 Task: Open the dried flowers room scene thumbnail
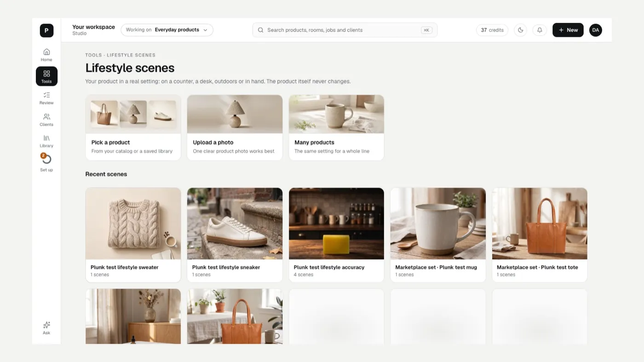(133, 316)
